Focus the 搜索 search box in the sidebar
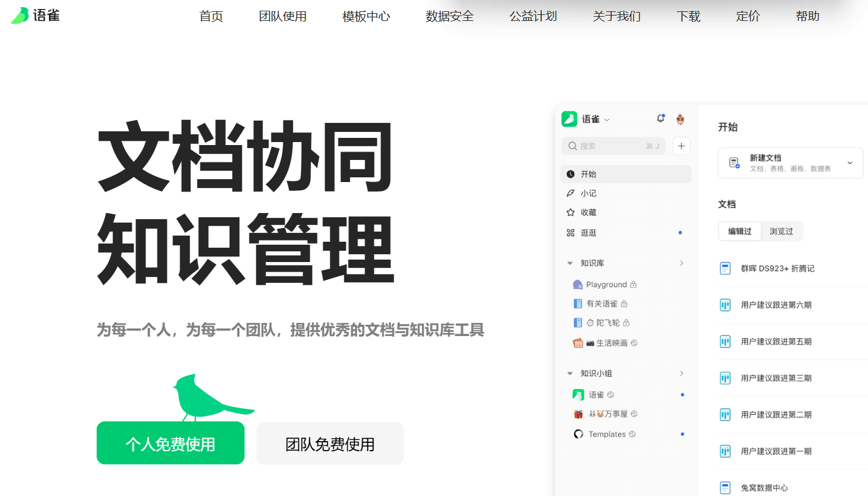The image size is (868, 496). [613, 146]
